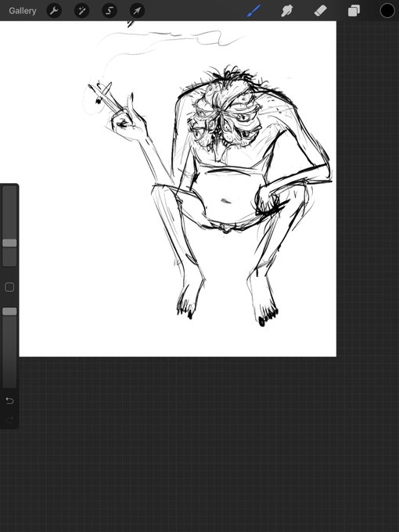Open the Adjustments magic wand menu

pyautogui.click(x=82, y=11)
